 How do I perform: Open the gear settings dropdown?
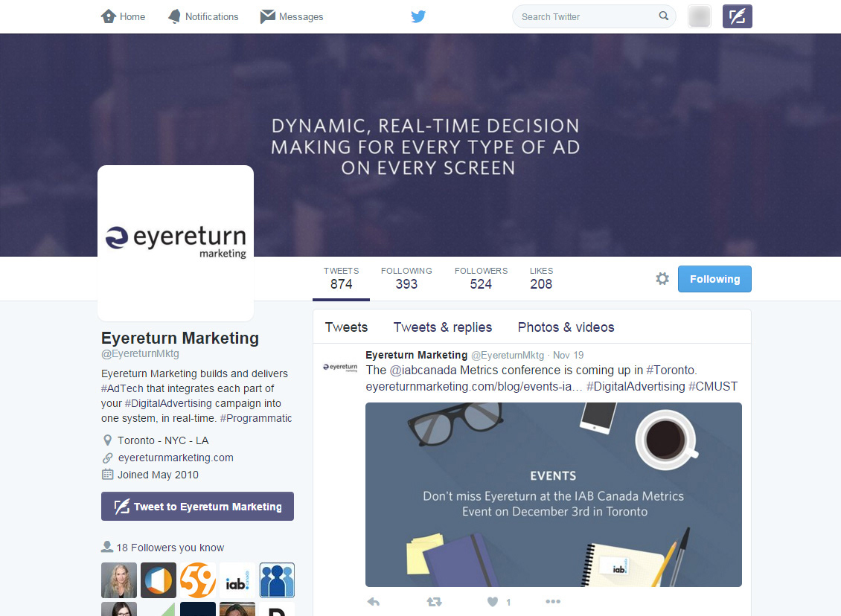(662, 279)
